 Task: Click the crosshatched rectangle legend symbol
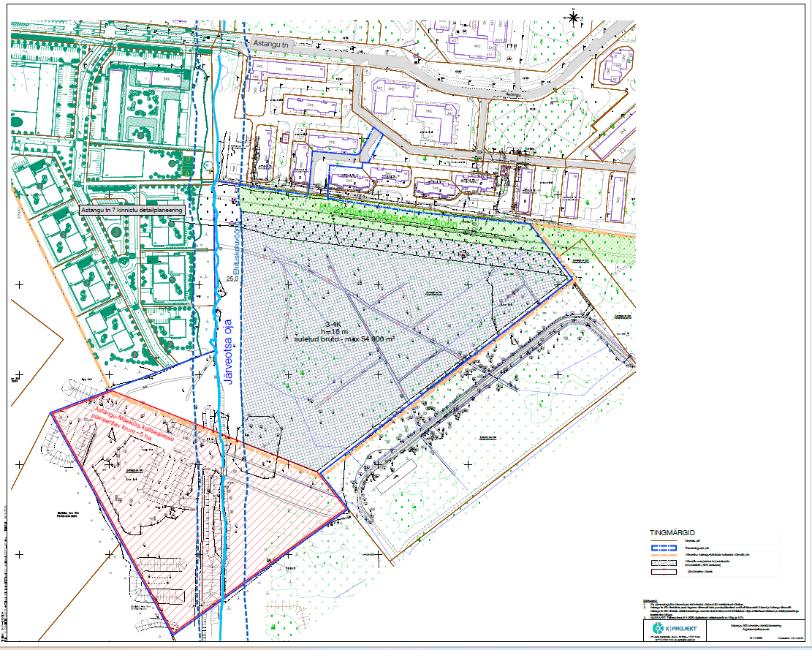point(665,563)
